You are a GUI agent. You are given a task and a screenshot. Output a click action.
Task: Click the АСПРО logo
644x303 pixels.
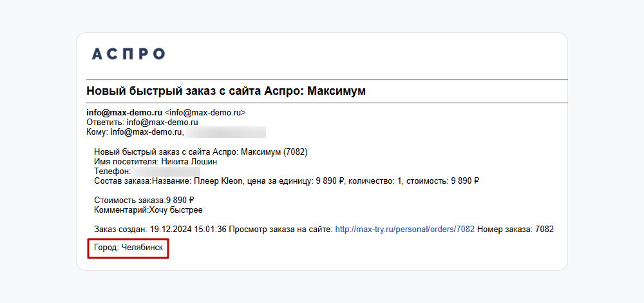tap(128, 54)
